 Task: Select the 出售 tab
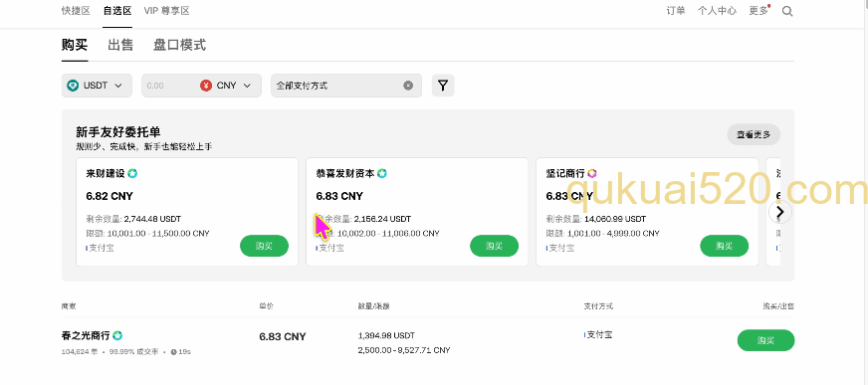(x=120, y=45)
